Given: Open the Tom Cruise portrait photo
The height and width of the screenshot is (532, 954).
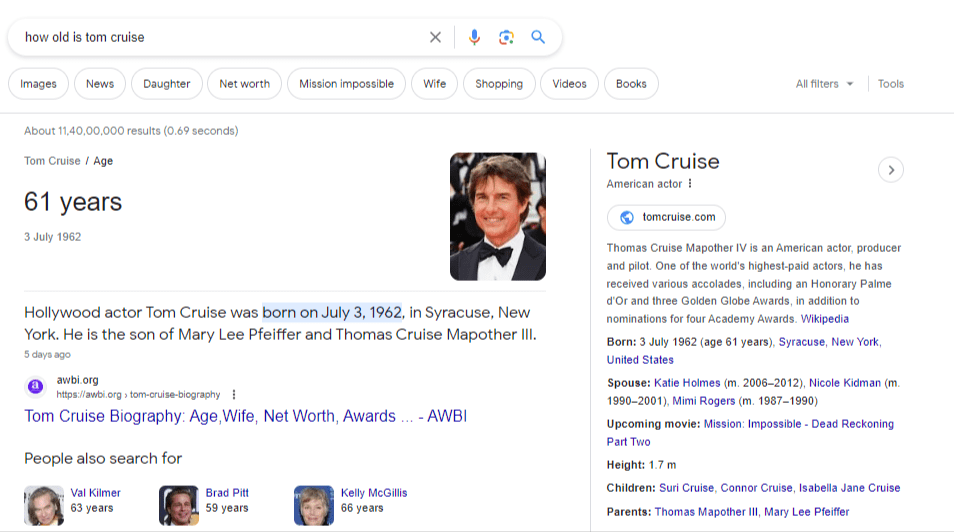Looking at the screenshot, I should point(498,216).
